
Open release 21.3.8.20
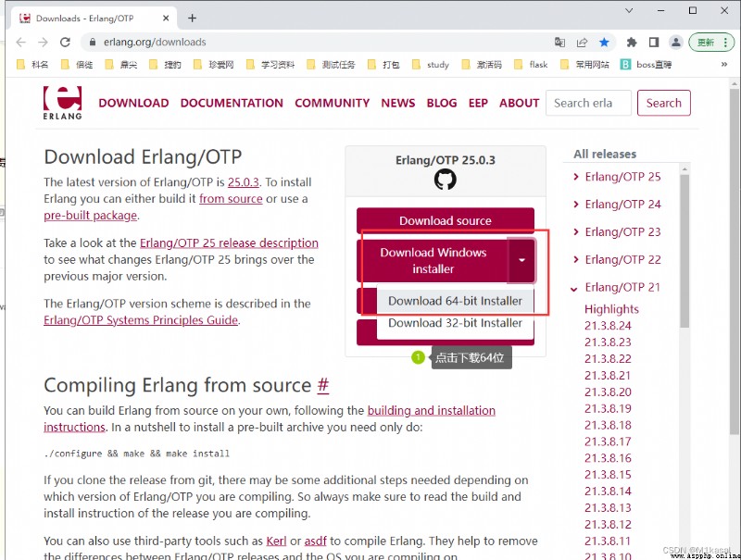click(x=608, y=392)
